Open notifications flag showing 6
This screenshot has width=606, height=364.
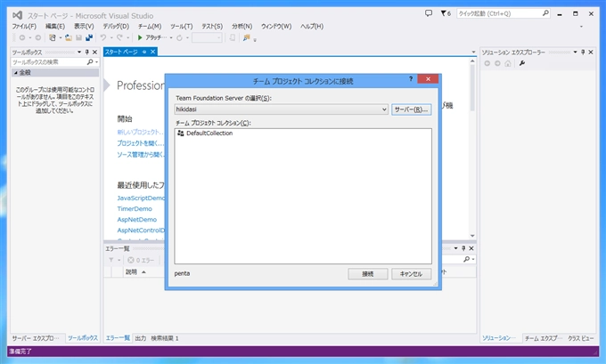(446, 13)
